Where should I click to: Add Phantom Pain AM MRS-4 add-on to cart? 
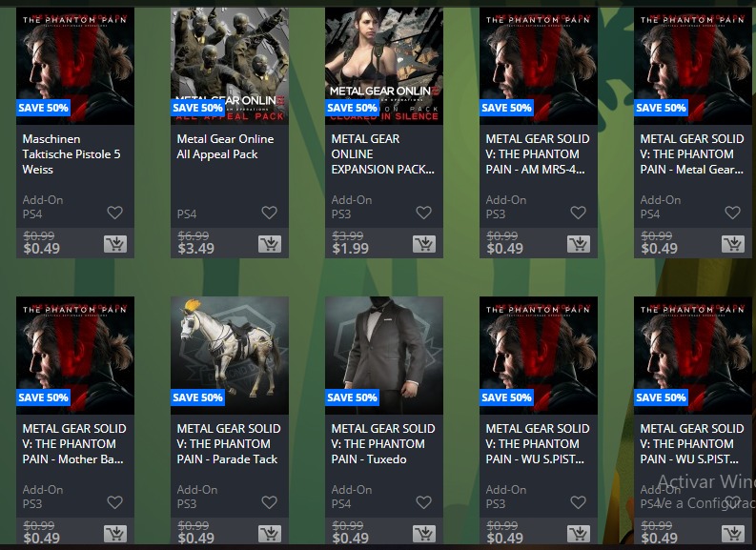pyautogui.click(x=579, y=244)
